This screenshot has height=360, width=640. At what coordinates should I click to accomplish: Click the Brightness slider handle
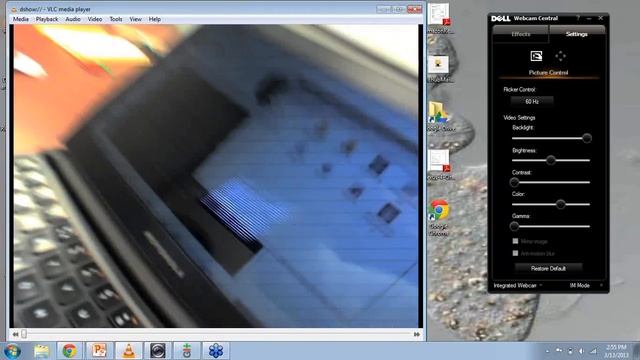click(551, 160)
